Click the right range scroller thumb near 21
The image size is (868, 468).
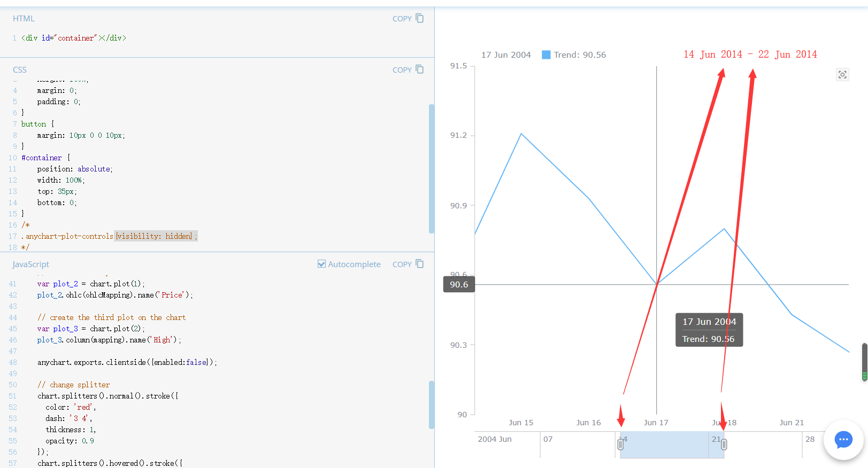[x=723, y=443]
